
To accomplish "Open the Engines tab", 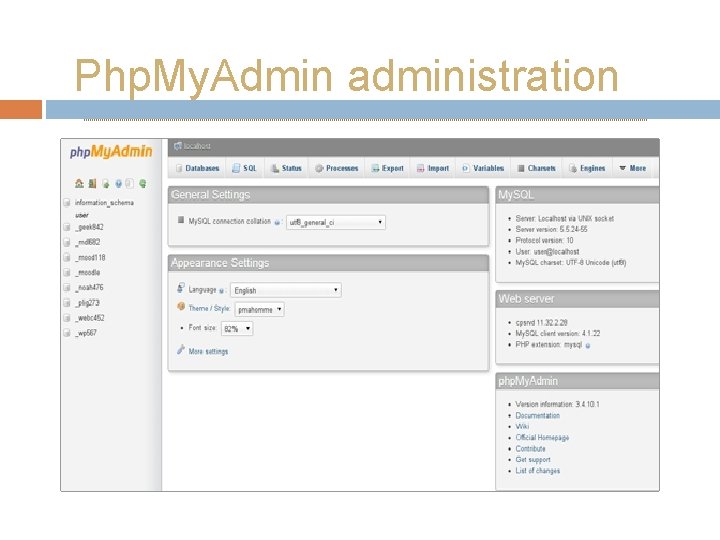I will (x=587, y=168).
